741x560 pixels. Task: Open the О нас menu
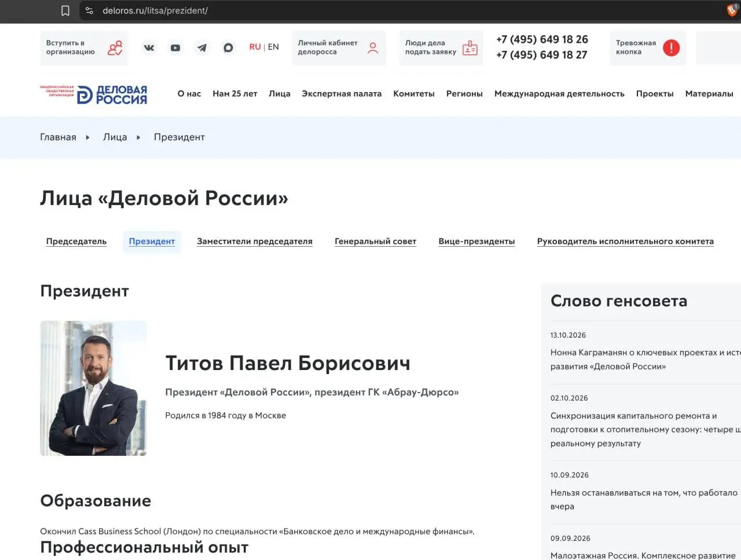pos(189,93)
